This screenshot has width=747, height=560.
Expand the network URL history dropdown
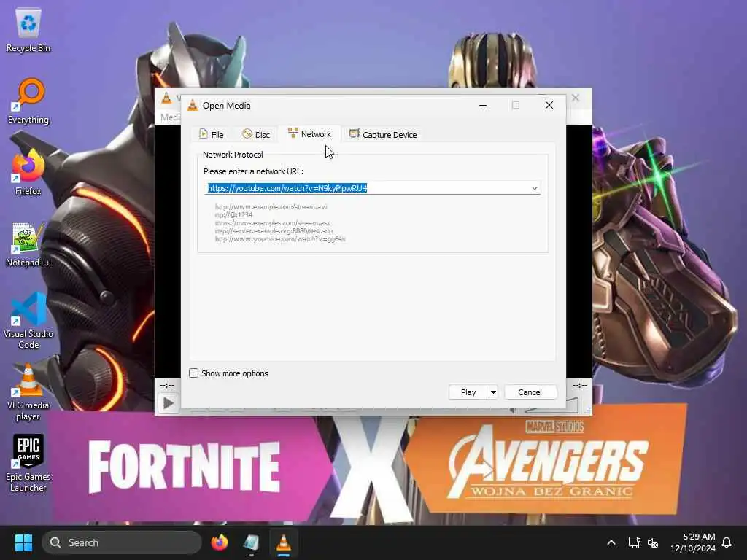click(x=535, y=188)
